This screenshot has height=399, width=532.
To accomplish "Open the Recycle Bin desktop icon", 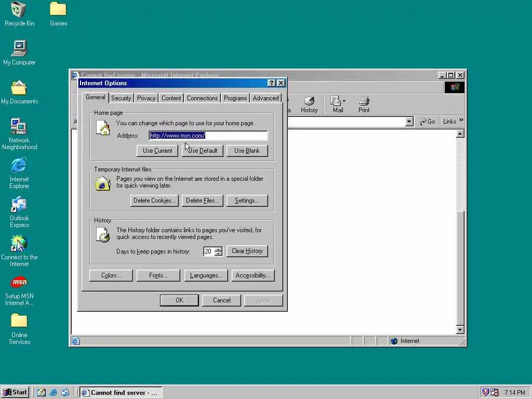I will pos(19,14).
